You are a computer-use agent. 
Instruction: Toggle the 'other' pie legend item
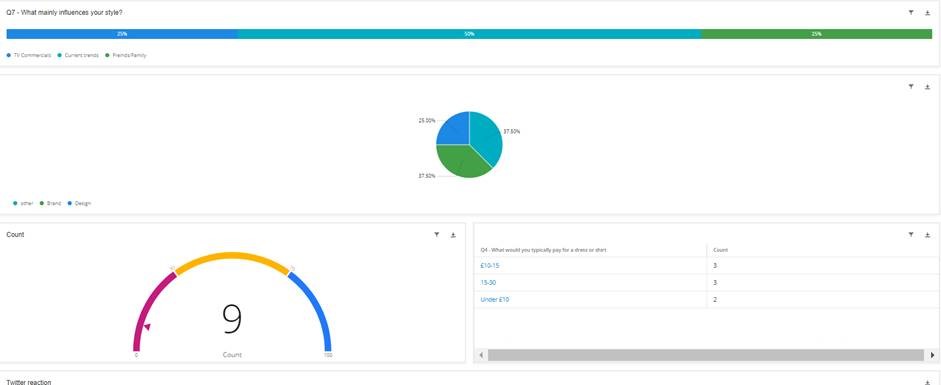click(23, 203)
